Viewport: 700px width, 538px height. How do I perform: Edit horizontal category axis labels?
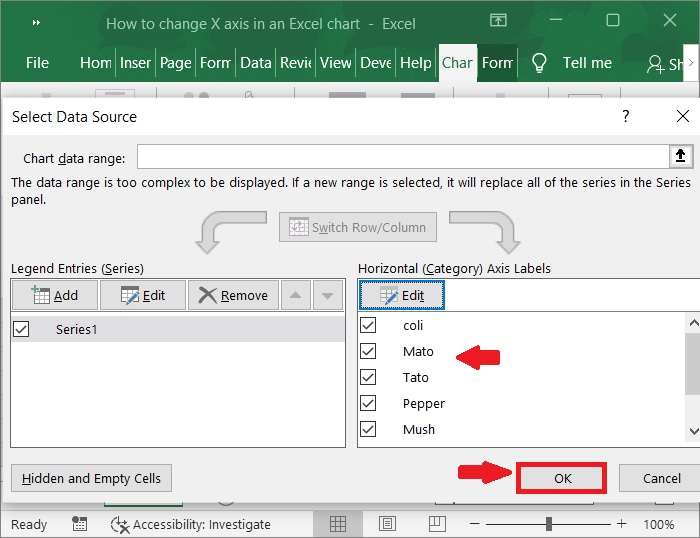point(401,295)
